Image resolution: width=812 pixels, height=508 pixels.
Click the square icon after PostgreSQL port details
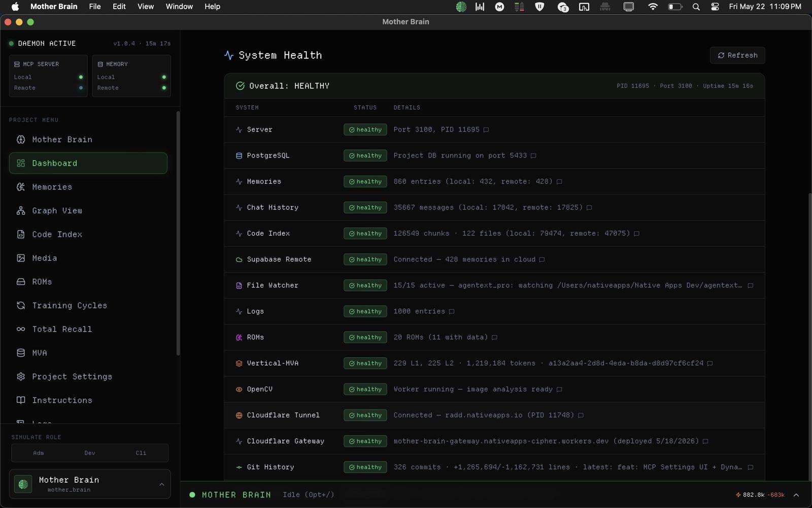click(x=533, y=155)
